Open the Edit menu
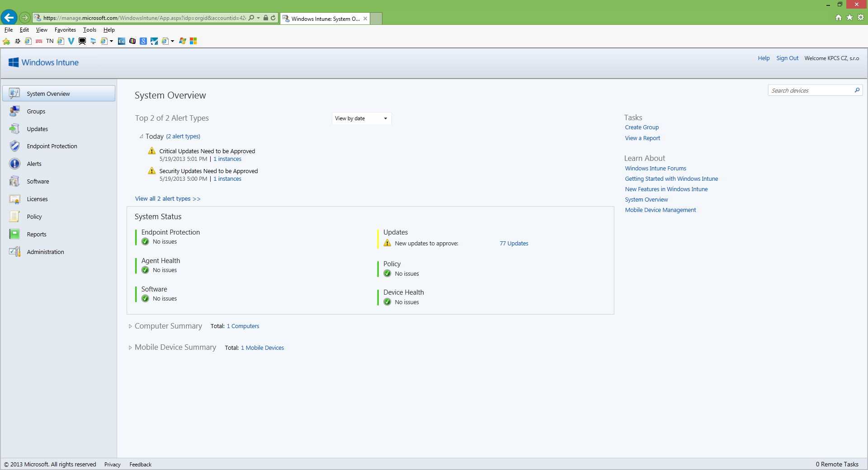Screen dimensions: 868x470 pos(24,30)
